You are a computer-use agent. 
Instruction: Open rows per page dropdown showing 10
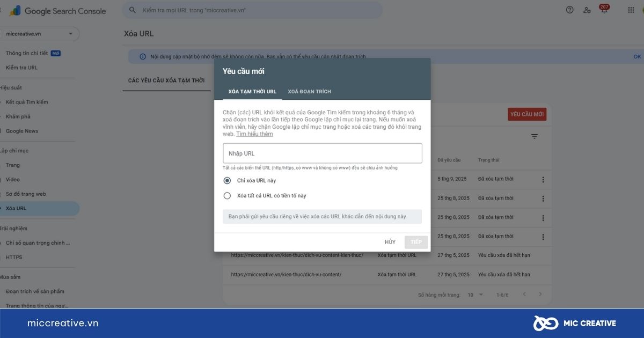(475, 295)
